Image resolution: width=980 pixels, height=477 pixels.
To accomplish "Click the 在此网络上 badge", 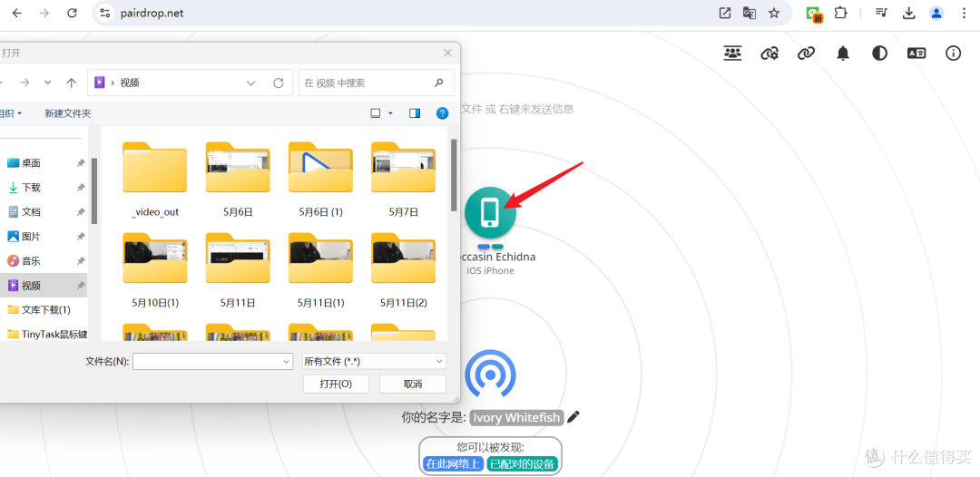I will coord(453,464).
